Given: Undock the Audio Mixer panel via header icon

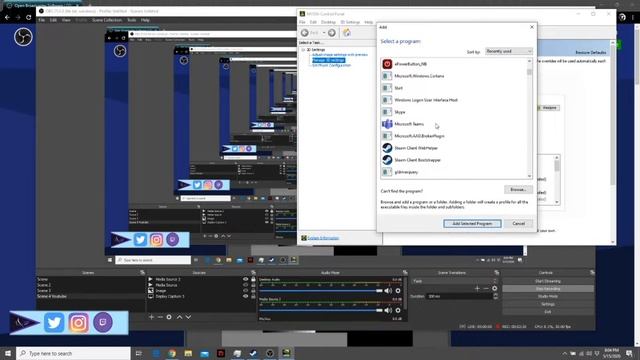Looking at the screenshot, I should coord(405,272).
